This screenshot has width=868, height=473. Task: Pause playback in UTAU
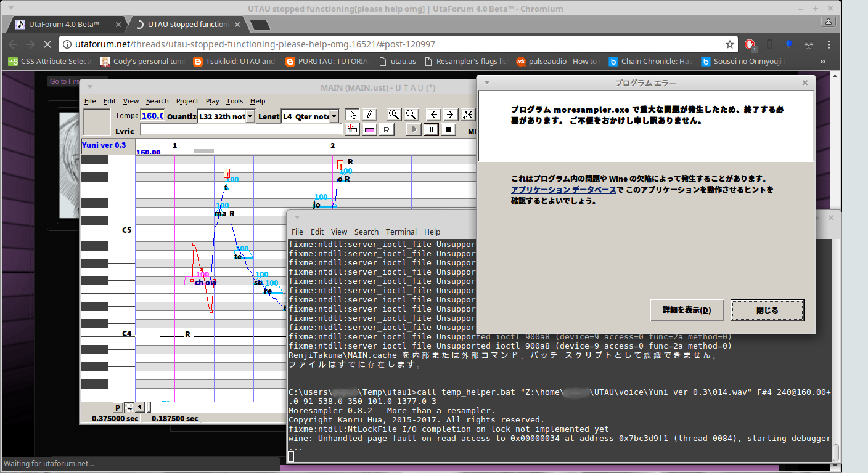tap(431, 129)
